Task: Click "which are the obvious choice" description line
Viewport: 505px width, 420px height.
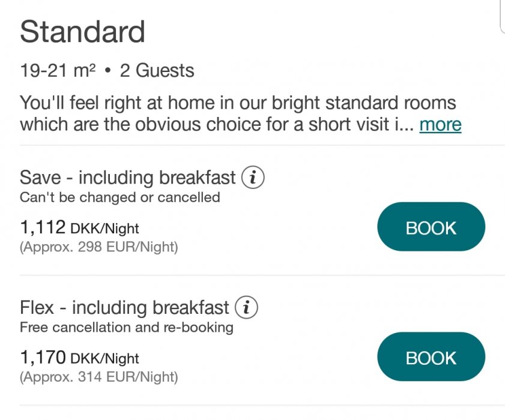Action: click(216, 125)
